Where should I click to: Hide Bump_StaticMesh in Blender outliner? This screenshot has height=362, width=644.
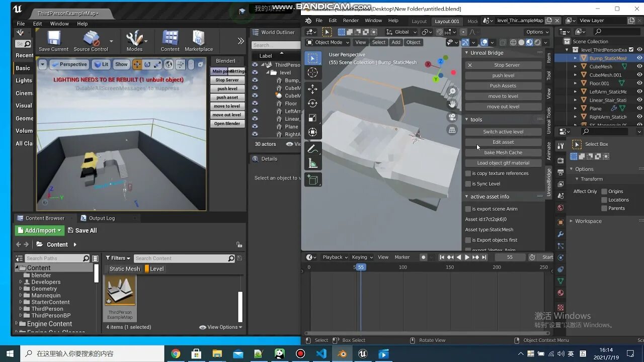639,58
